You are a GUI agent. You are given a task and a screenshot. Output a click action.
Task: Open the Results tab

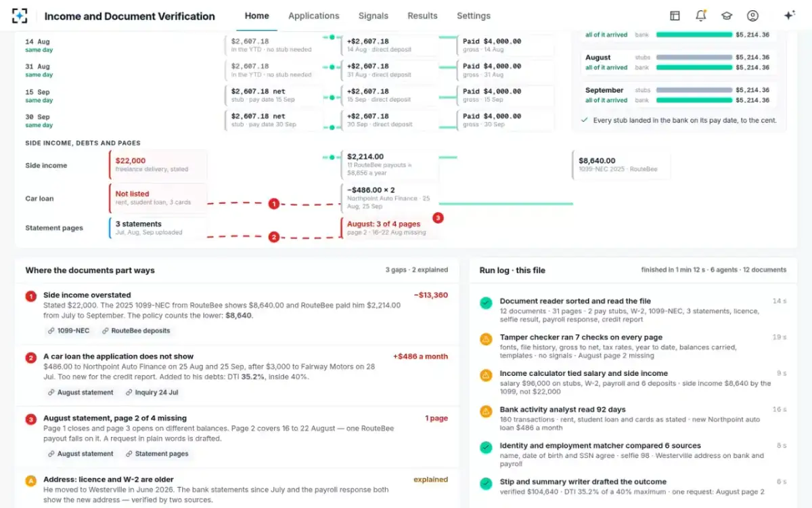(422, 16)
